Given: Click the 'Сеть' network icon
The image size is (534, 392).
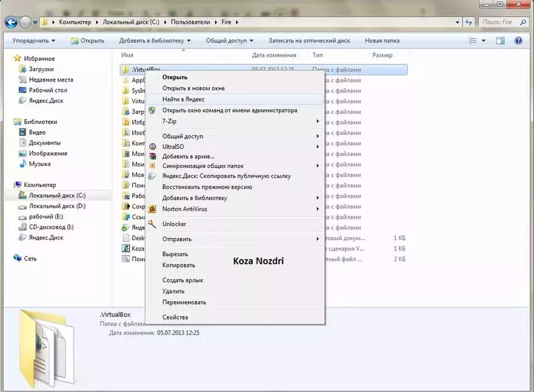Looking at the screenshot, I should [x=17, y=258].
